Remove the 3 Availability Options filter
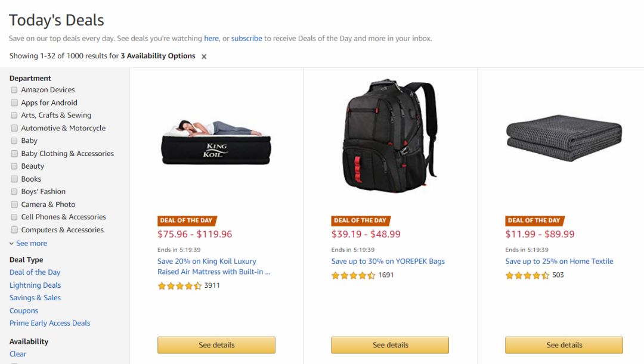This screenshot has height=364, width=644. [204, 57]
